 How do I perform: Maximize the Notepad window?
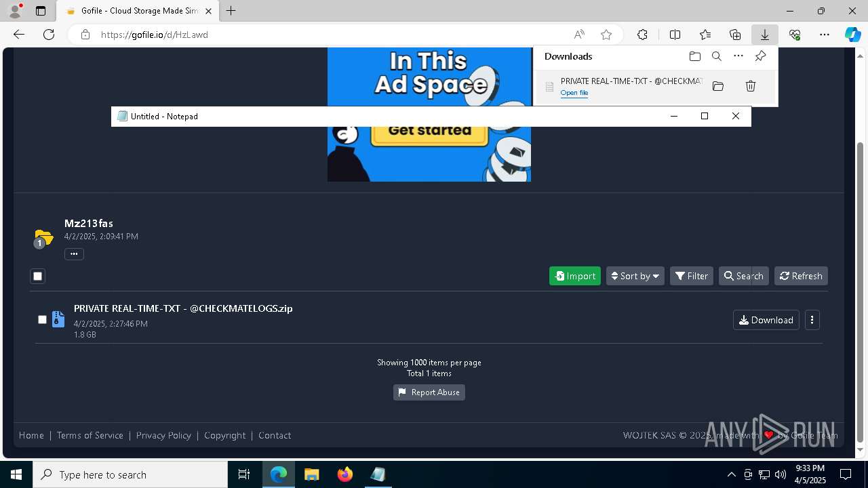tap(705, 116)
